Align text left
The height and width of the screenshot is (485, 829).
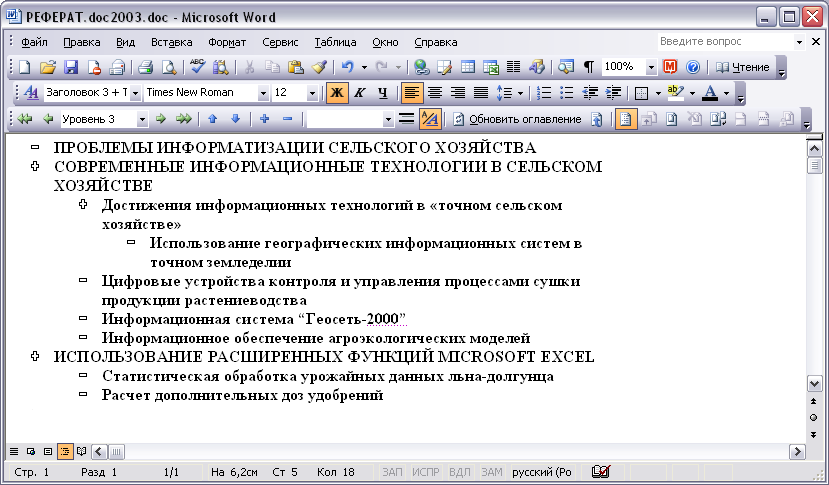coord(411,93)
